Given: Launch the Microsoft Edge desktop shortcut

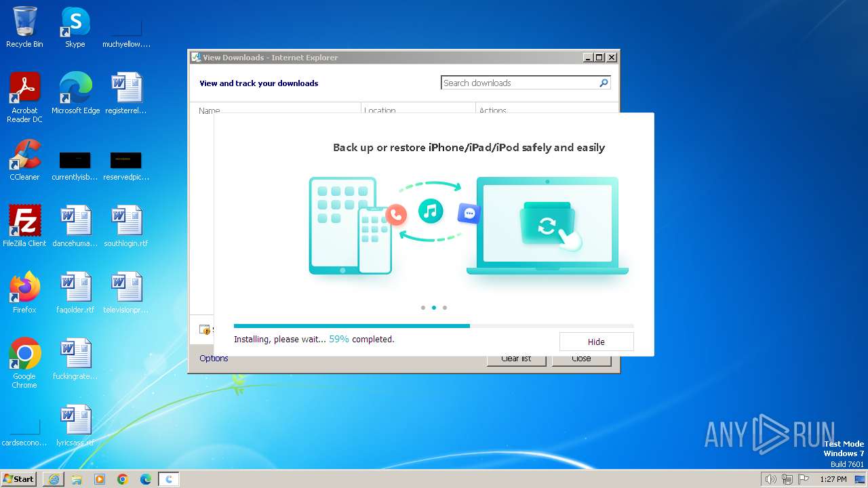Looking at the screenshot, I should (x=75, y=93).
